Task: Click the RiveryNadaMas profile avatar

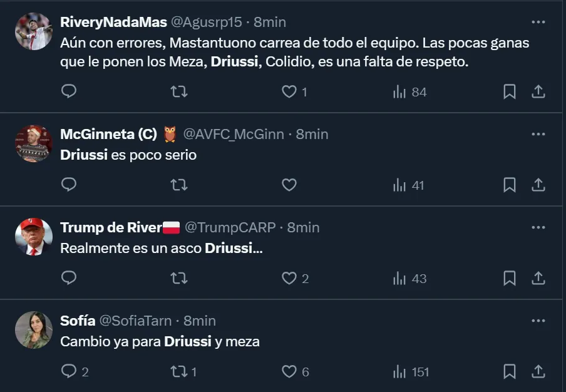Action: pos(33,31)
